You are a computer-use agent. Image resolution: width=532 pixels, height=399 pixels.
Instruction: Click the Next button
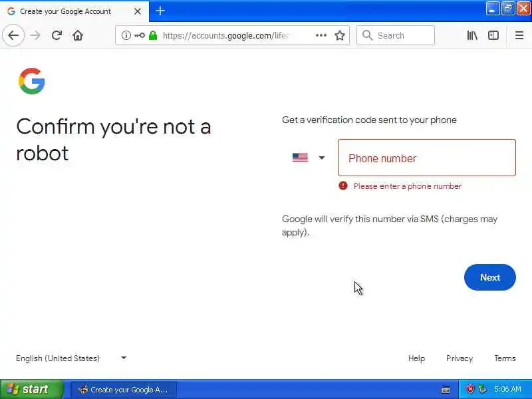pos(490,277)
